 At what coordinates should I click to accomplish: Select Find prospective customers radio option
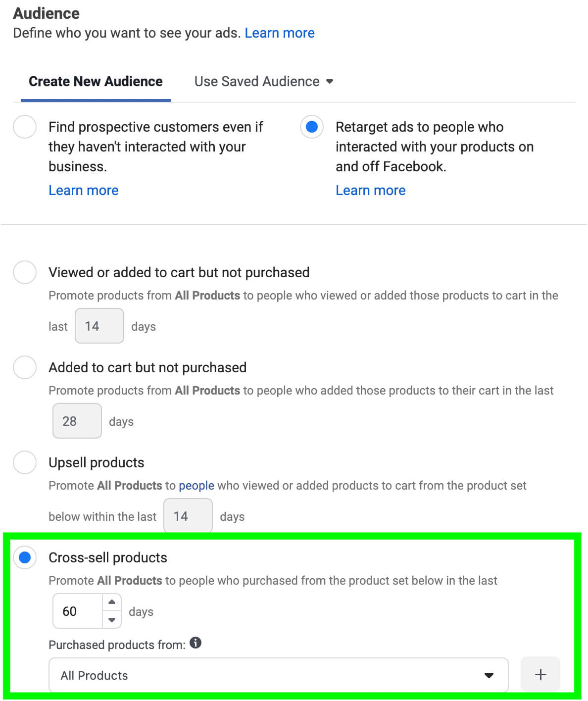click(x=25, y=127)
